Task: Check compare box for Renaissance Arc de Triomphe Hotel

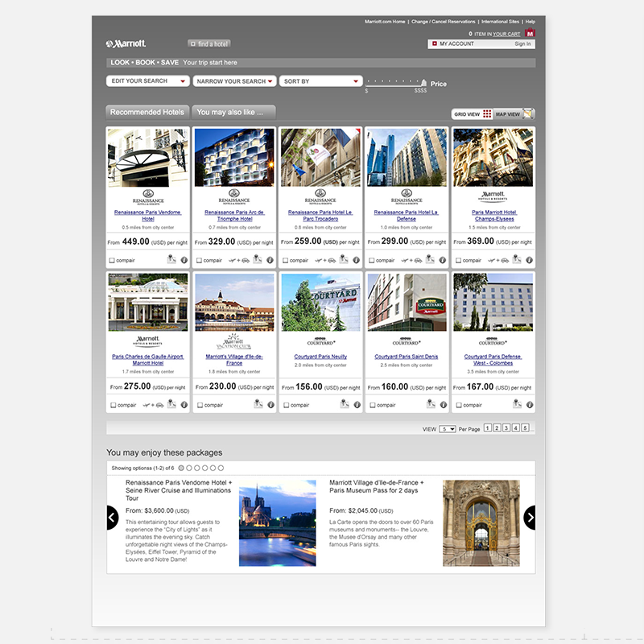Action: click(x=199, y=260)
